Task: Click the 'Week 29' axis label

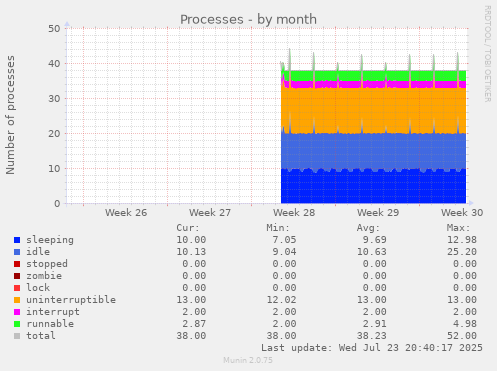Action: click(x=378, y=213)
